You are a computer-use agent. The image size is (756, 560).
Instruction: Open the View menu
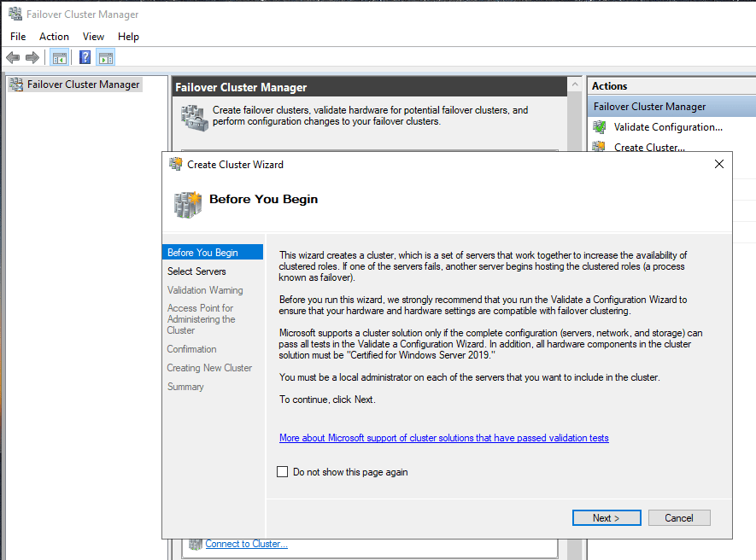(93, 37)
